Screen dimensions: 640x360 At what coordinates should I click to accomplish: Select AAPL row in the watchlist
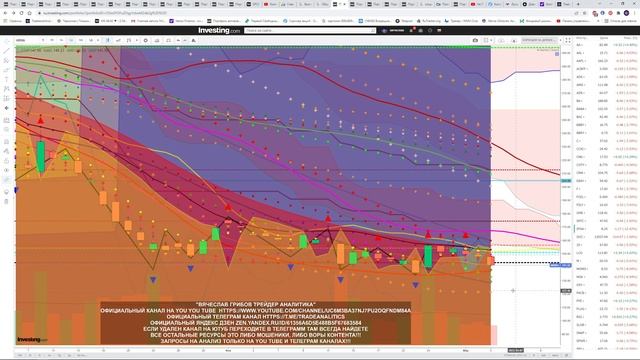(x=607, y=60)
